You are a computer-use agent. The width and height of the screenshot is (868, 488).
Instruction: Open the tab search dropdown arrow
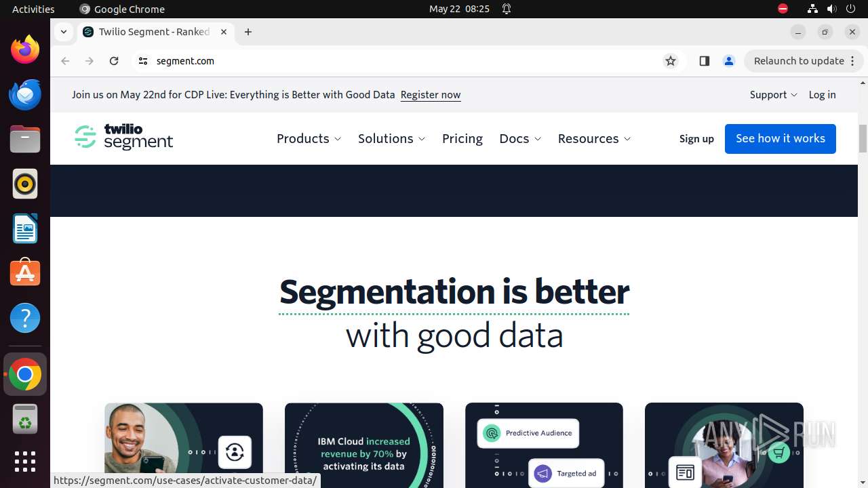[63, 32]
